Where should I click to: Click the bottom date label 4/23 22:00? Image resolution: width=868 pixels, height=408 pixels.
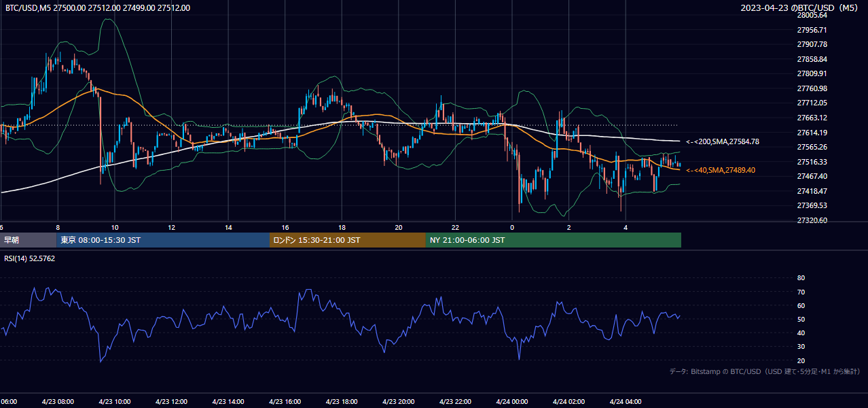[455, 401]
